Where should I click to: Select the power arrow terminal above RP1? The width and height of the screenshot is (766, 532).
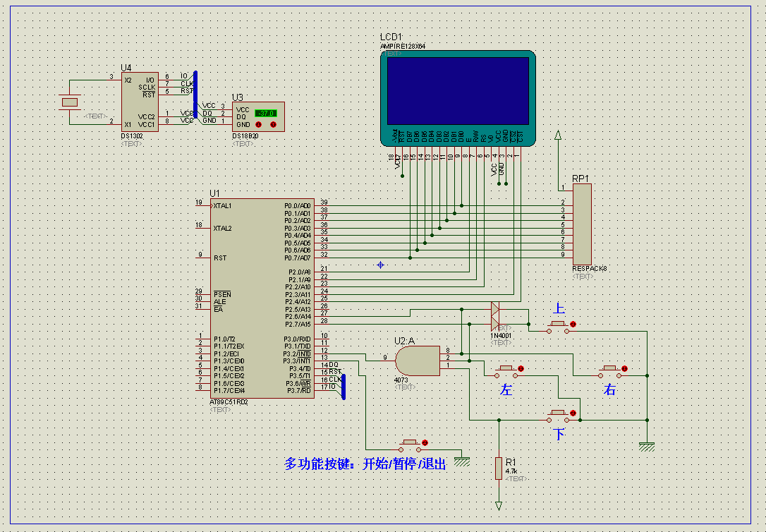point(558,135)
